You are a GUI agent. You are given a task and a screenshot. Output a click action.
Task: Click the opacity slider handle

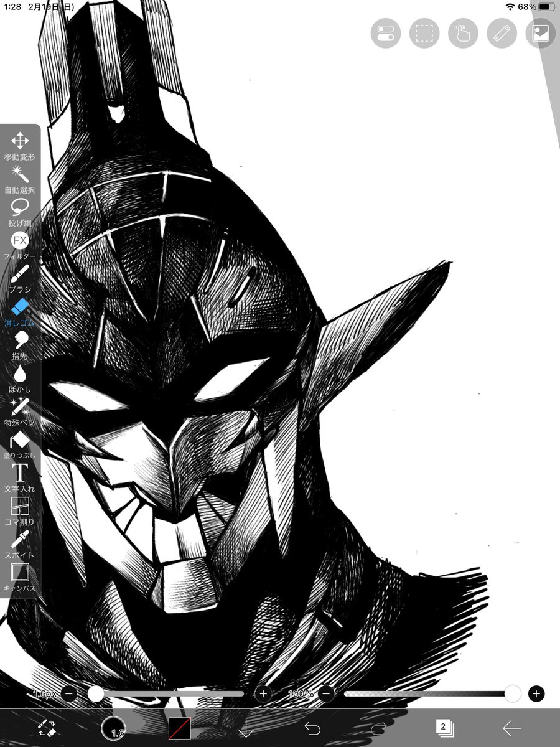coord(513,693)
